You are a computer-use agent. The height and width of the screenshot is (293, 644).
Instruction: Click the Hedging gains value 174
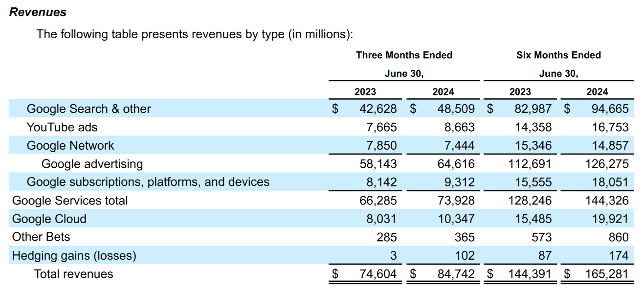coord(619,255)
